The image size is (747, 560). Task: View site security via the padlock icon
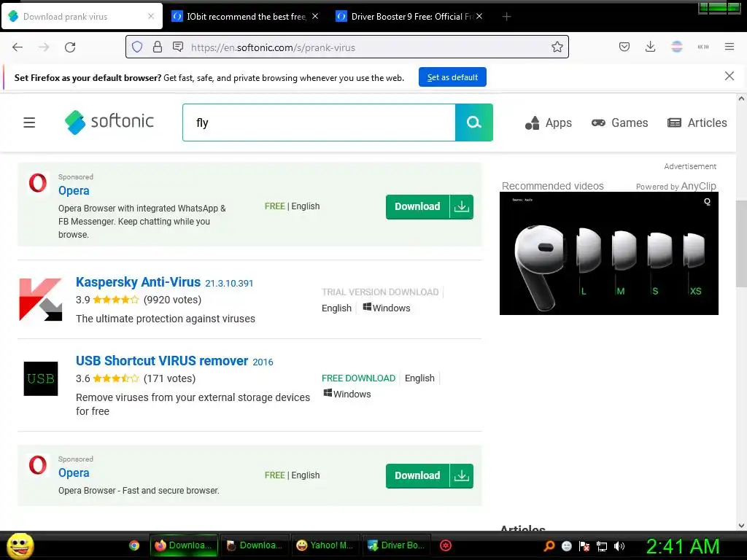158,47
